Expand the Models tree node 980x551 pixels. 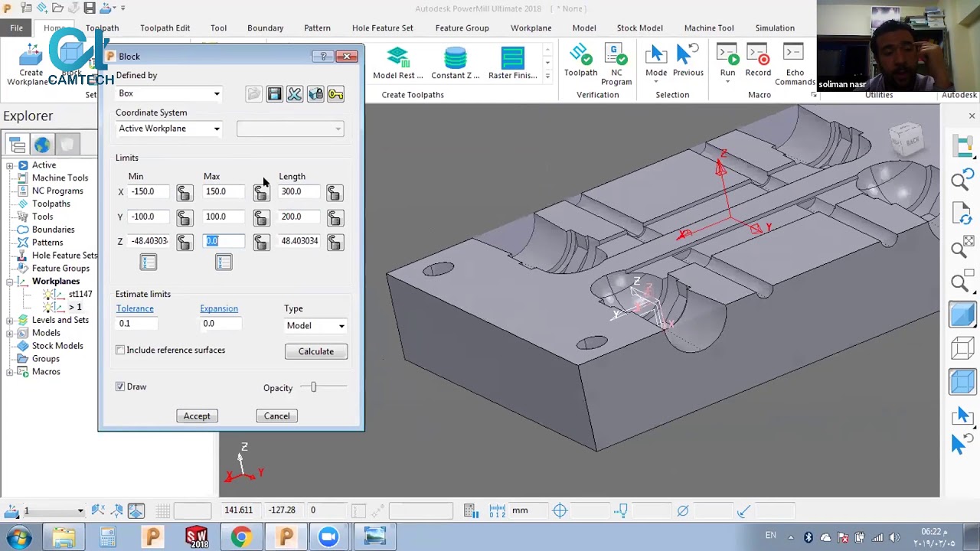(9, 334)
